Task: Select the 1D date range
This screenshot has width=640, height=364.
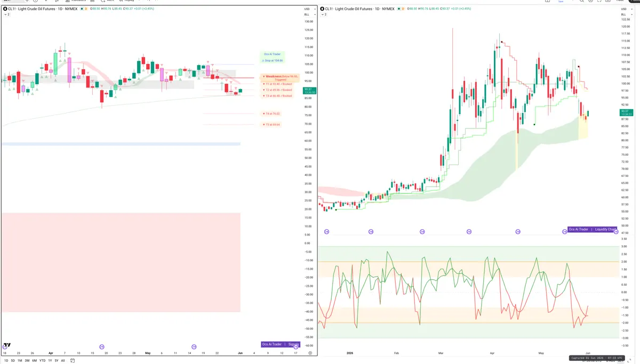Action: tap(6, 360)
